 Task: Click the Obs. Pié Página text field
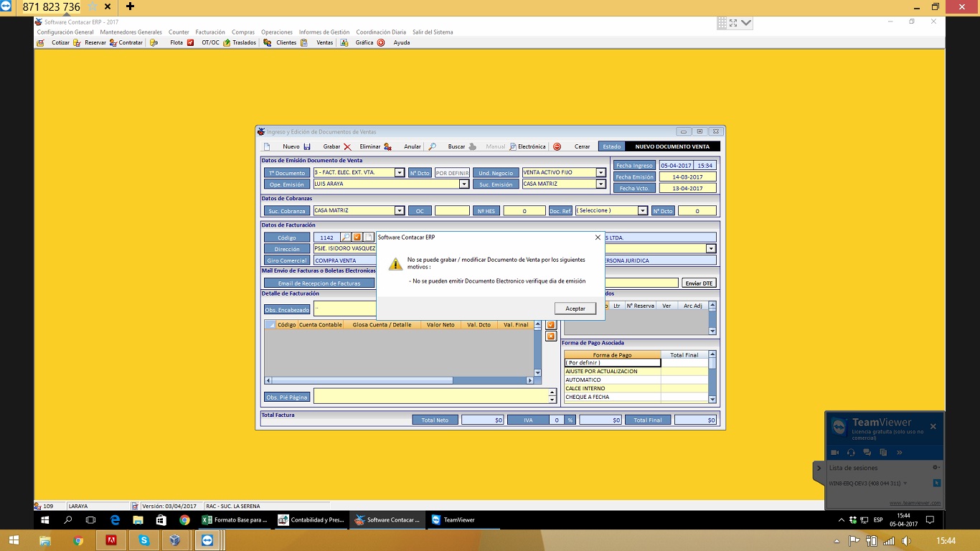click(x=430, y=396)
